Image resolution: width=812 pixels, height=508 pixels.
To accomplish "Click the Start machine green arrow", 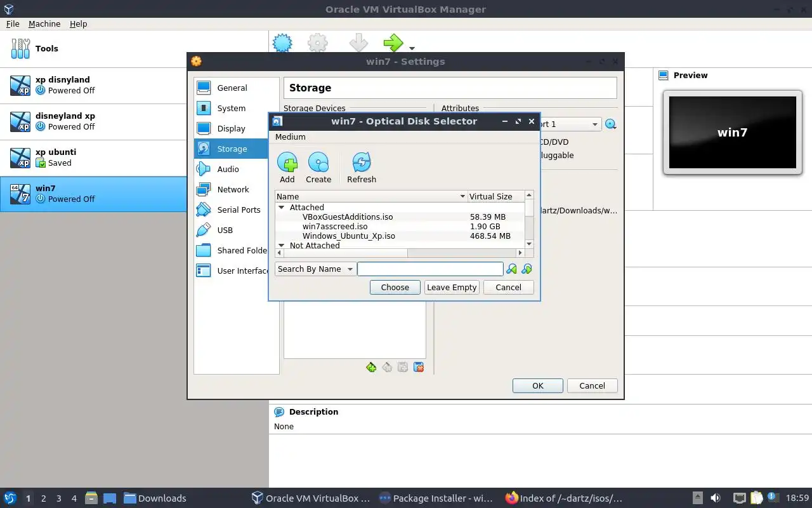I will [x=393, y=43].
